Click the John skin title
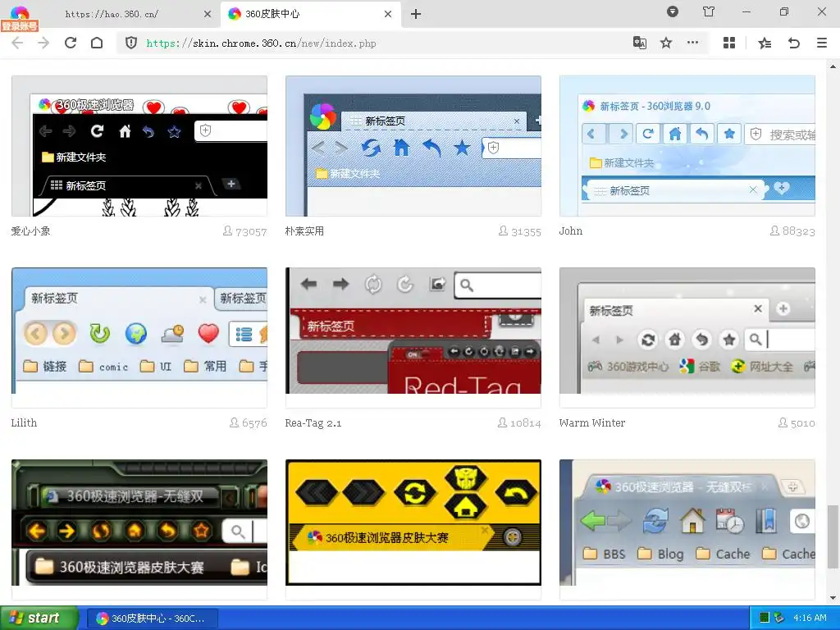The width and height of the screenshot is (840, 630). tap(571, 231)
